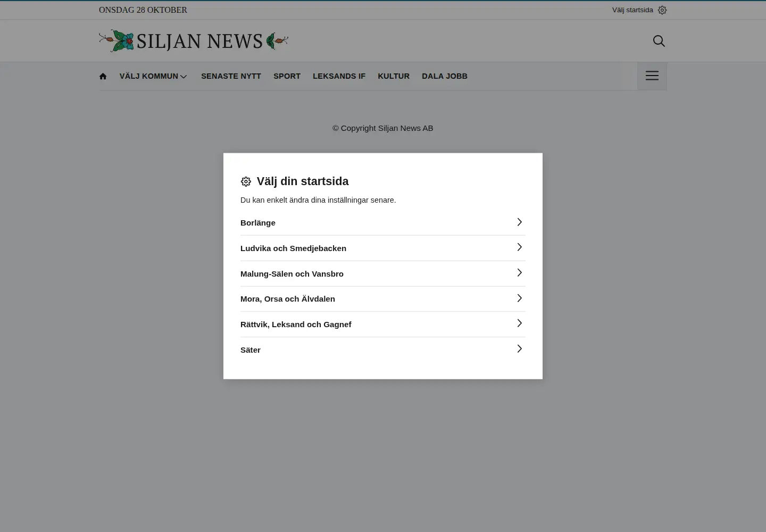
Task: Click the Copyright Siljan News AB text
Action: (x=383, y=128)
